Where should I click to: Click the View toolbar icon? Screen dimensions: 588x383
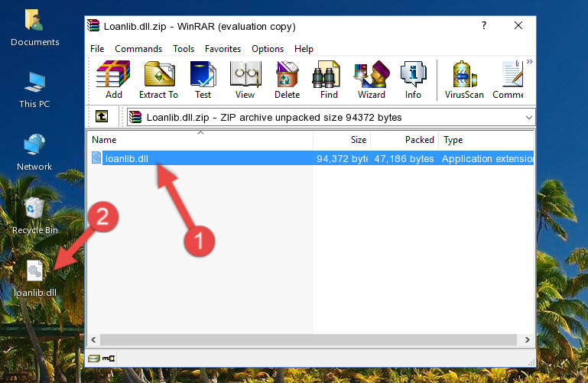tap(245, 80)
